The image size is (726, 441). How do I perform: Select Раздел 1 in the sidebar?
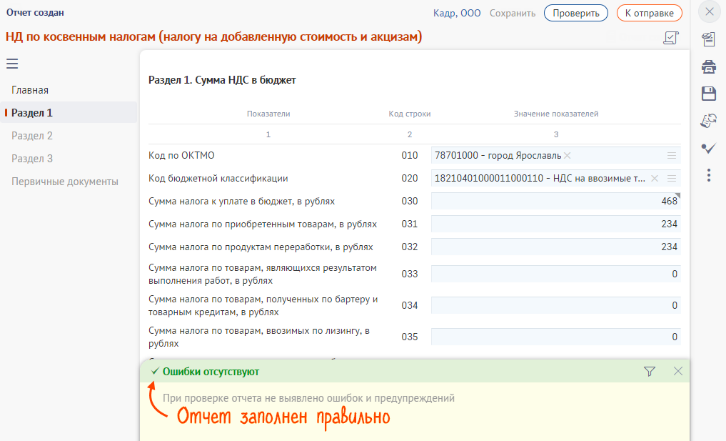pos(69,113)
